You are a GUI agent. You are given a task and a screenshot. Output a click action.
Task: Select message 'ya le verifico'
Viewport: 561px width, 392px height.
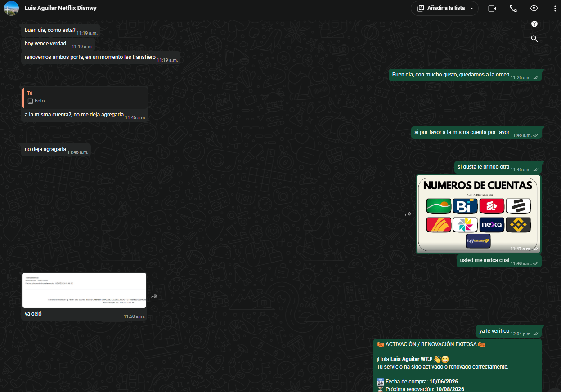click(x=508, y=331)
